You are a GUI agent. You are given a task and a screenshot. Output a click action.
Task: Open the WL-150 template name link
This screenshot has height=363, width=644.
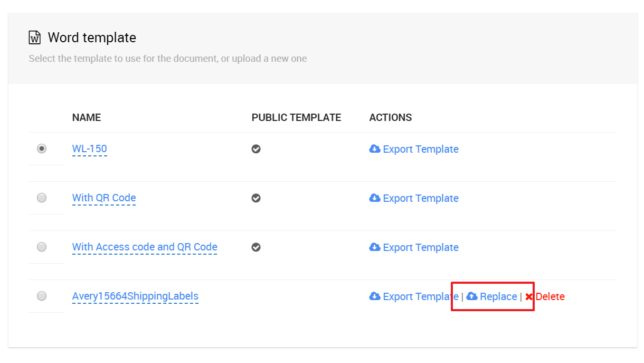(x=90, y=149)
